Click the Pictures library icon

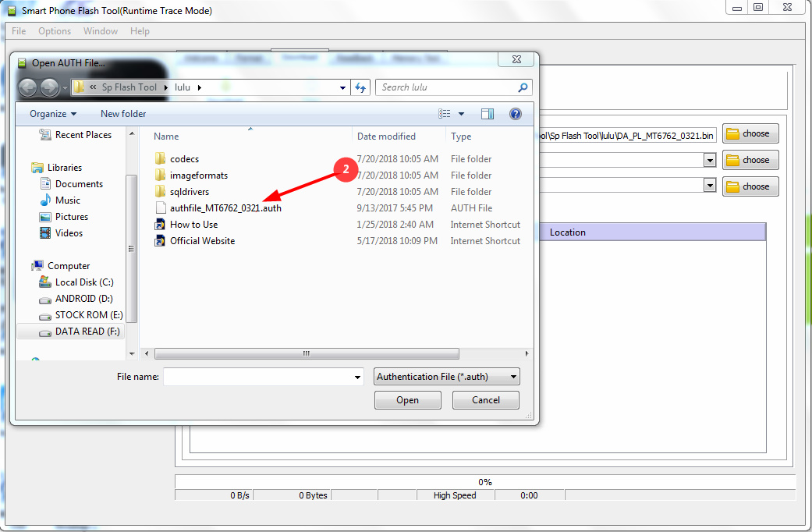[x=45, y=217]
